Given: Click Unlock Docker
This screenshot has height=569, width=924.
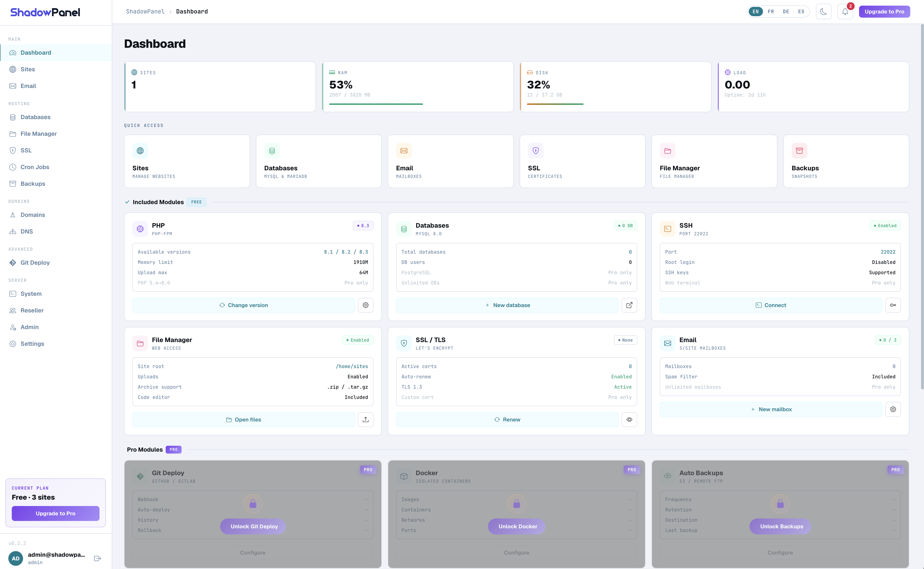Looking at the screenshot, I should (517, 526).
